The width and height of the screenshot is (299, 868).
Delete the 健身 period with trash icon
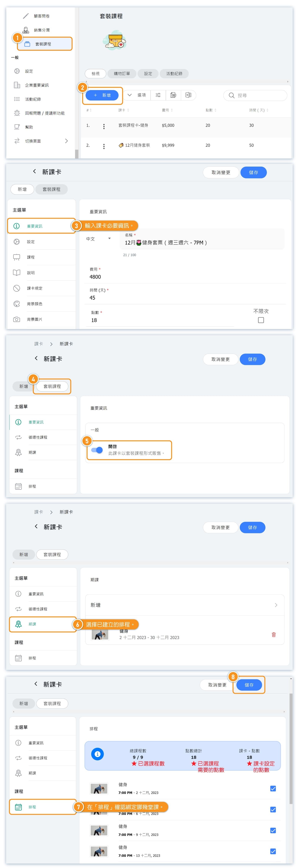point(273,634)
